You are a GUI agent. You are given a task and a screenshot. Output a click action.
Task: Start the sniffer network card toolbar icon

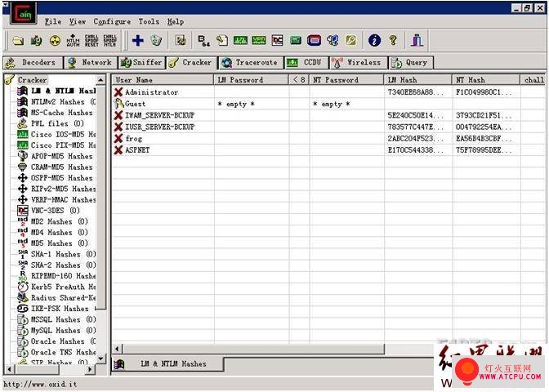click(x=36, y=41)
